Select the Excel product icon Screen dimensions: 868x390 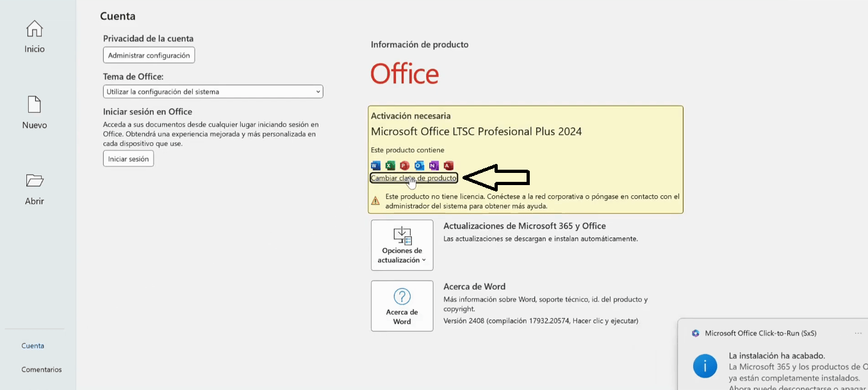click(x=390, y=165)
